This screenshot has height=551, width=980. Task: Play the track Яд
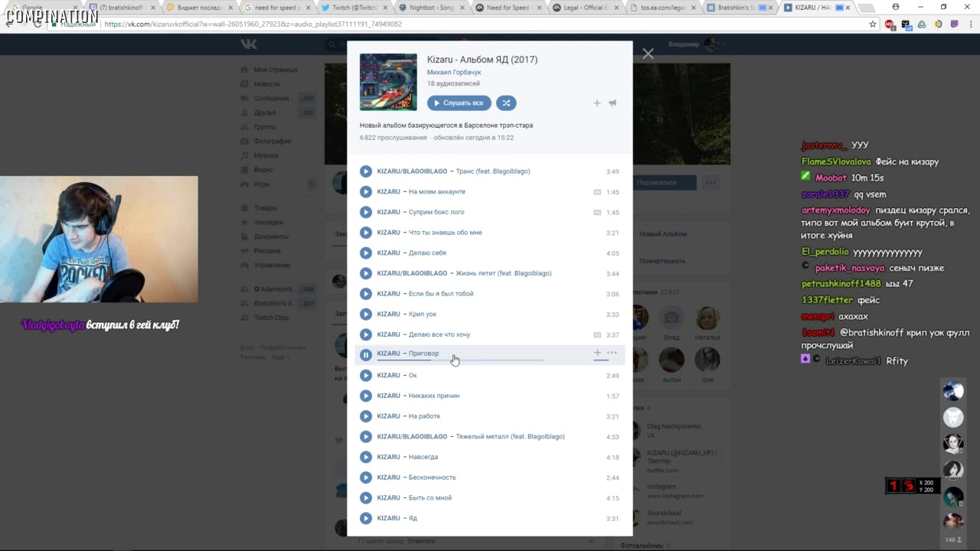[366, 518]
